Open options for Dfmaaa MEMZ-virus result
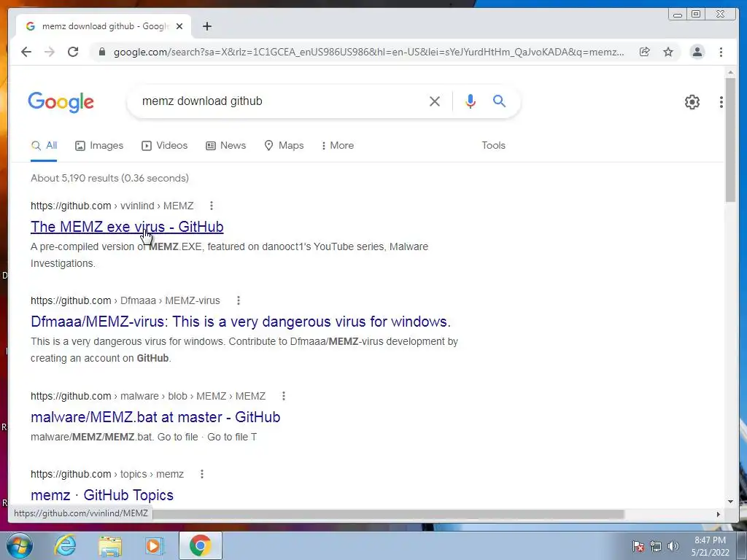This screenshot has width=747, height=560. pyautogui.click(x=239, y=300)
